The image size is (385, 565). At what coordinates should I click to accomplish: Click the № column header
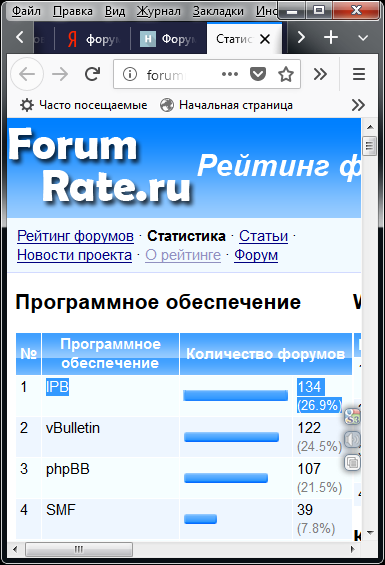[28, 354]
